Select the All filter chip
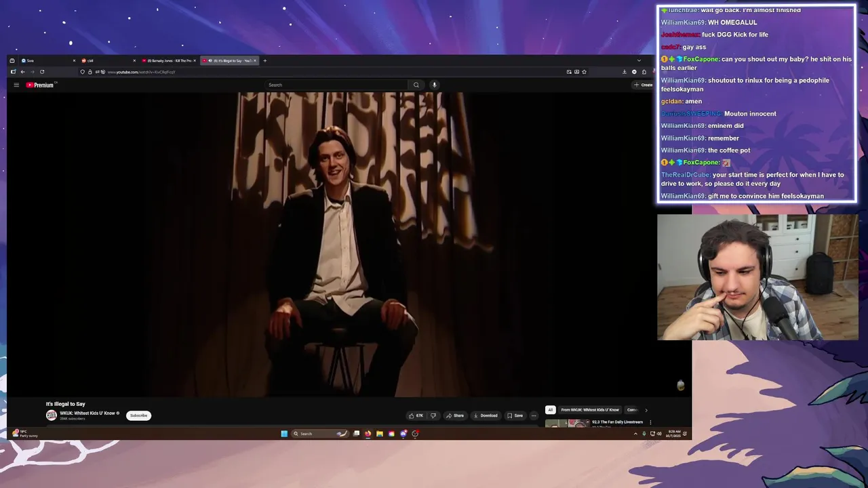This screenshot has width=868, height=488. pos(550,410)
